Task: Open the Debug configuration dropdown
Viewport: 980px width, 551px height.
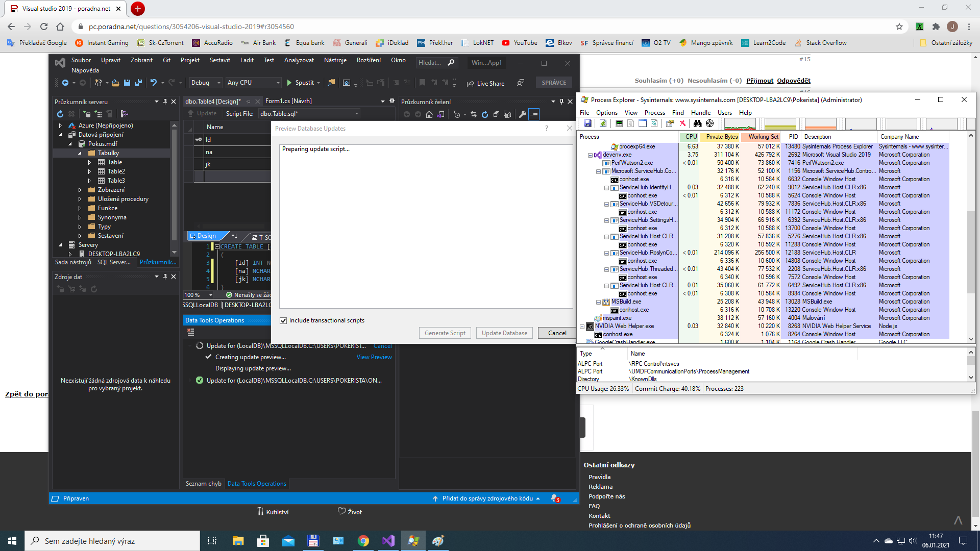Action: pyautogui.click(x=205, y=83)
